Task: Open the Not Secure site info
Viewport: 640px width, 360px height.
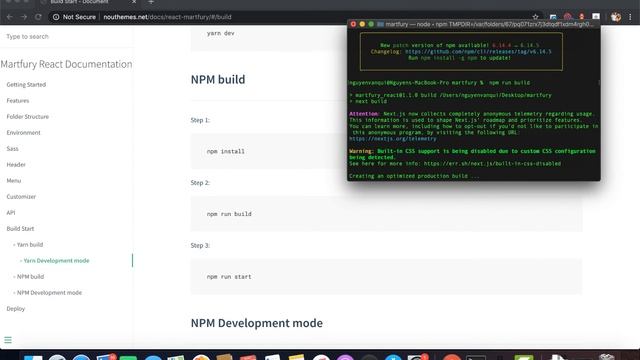Action: coord(74,17)
